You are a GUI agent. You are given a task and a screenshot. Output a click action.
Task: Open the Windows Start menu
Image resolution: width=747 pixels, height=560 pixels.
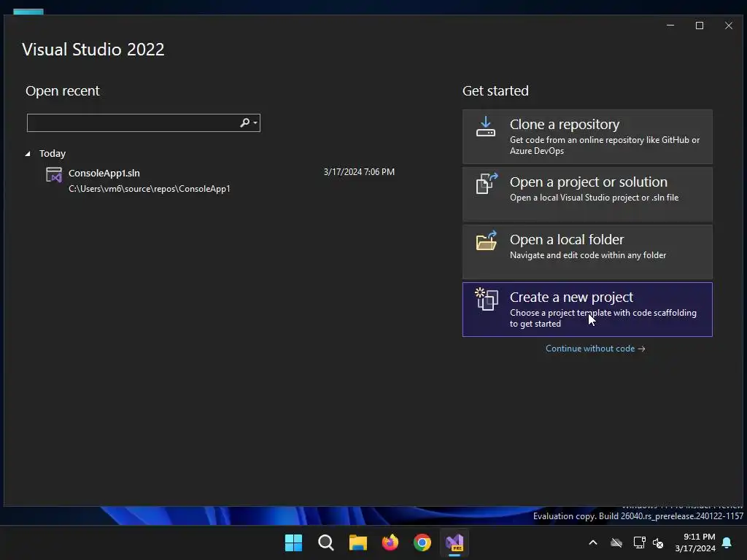[293, 542]
